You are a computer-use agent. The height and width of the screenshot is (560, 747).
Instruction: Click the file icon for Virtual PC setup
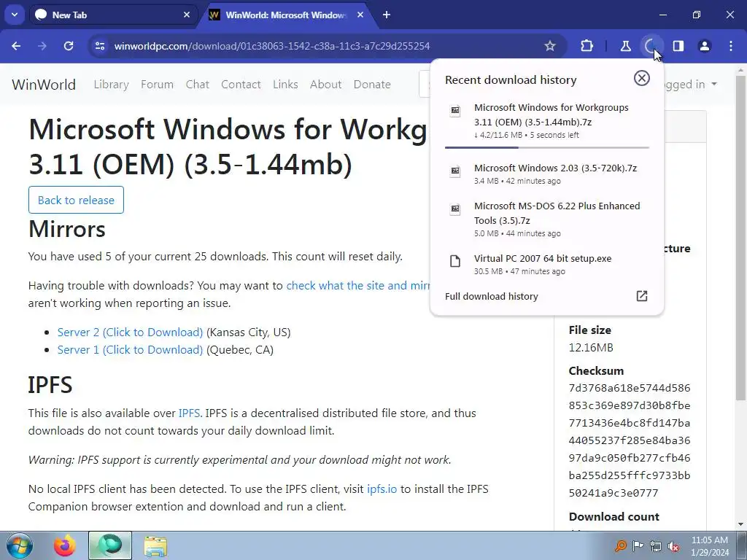[x=455, y=261]
